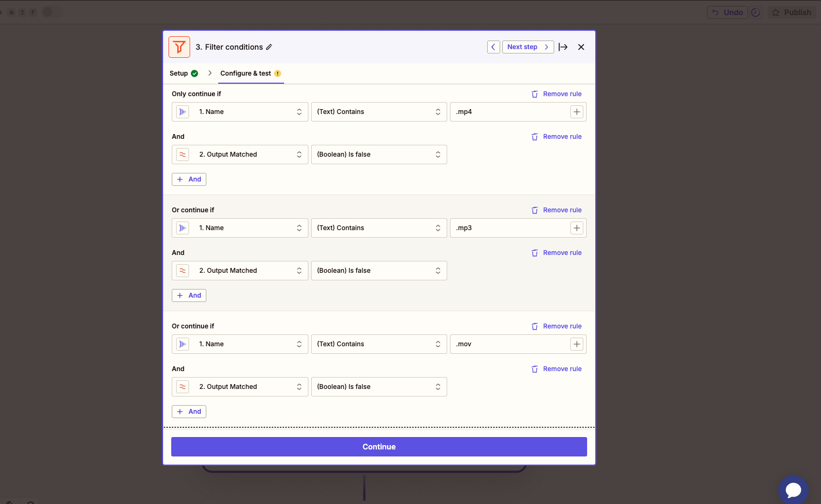The height and width of the screenshot is (504, 821).
Task: Open Output Matched dropdown in second group
Action: pos(240,271)
